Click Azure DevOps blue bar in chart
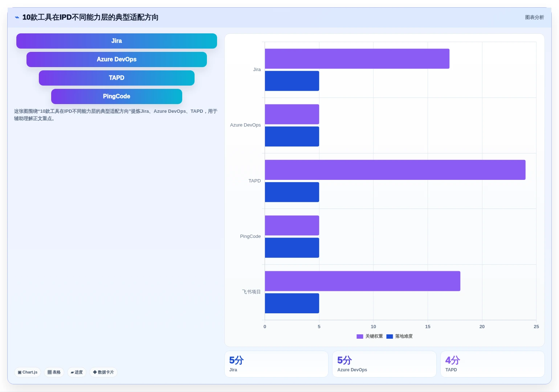The width and height of the screenshot is (559, 392). [x=292, y=136]
